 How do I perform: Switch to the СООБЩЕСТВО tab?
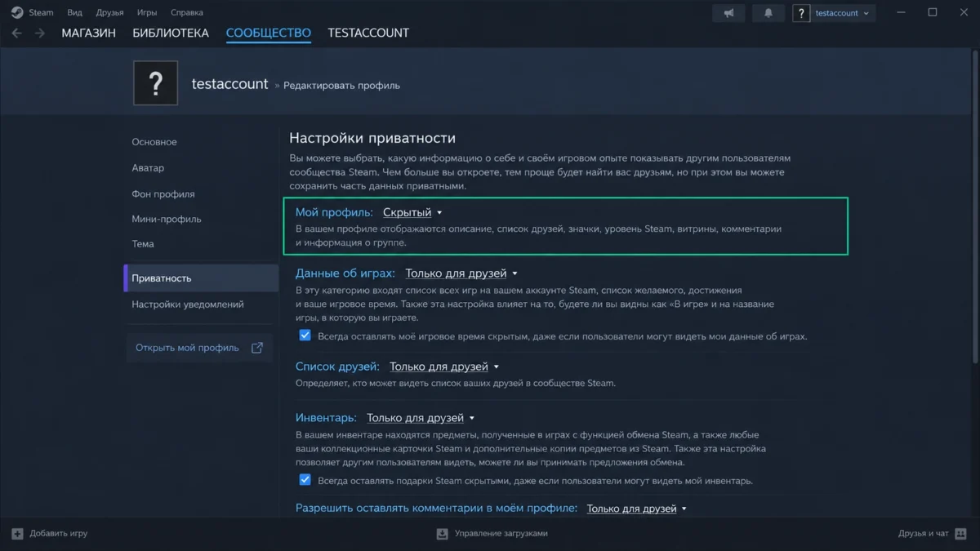pyautogui.click(x=269, y=33)
